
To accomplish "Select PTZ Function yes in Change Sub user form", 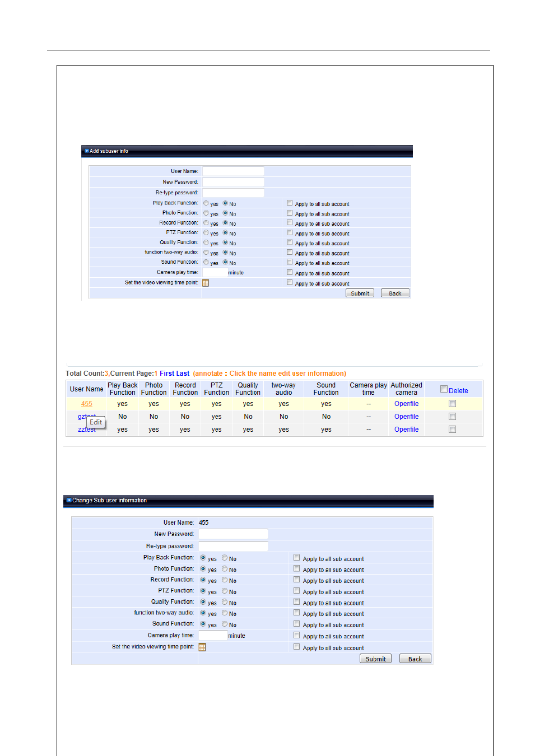I will click(x=203, y=591).
